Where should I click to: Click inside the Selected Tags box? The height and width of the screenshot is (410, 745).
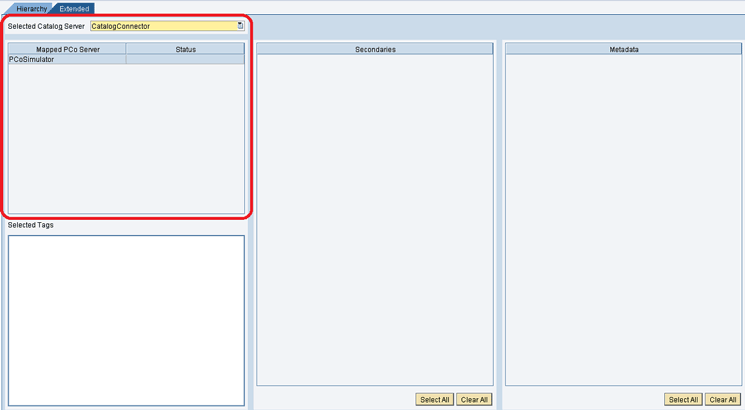(126, 320)
